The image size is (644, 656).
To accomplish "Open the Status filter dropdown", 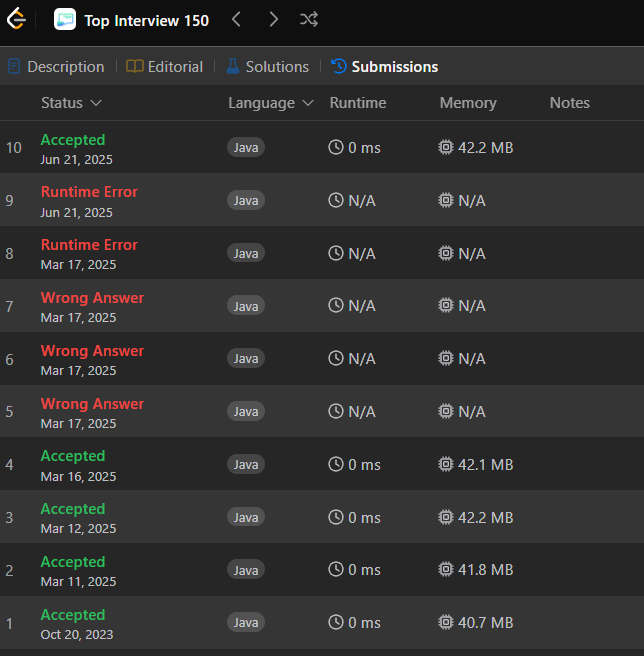I will coord(72,103).
